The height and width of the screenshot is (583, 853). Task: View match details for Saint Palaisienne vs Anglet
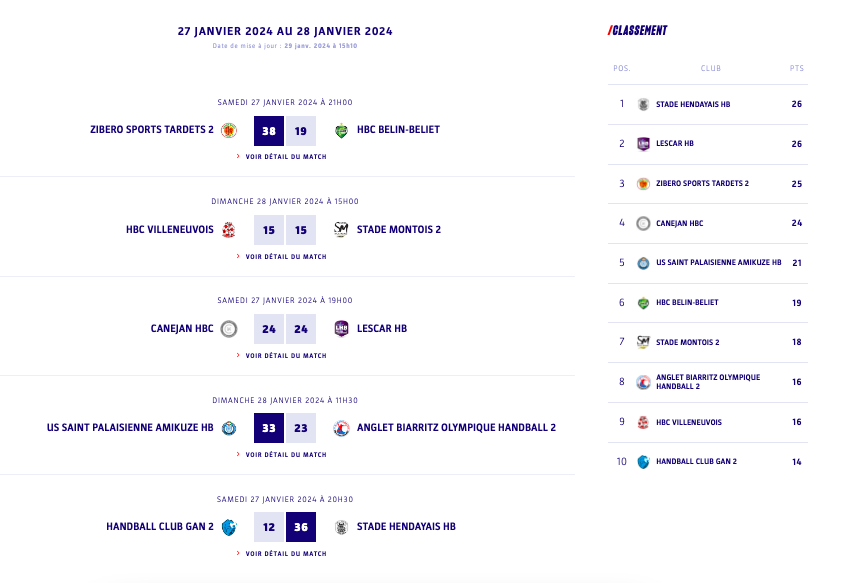click(285, 455)
